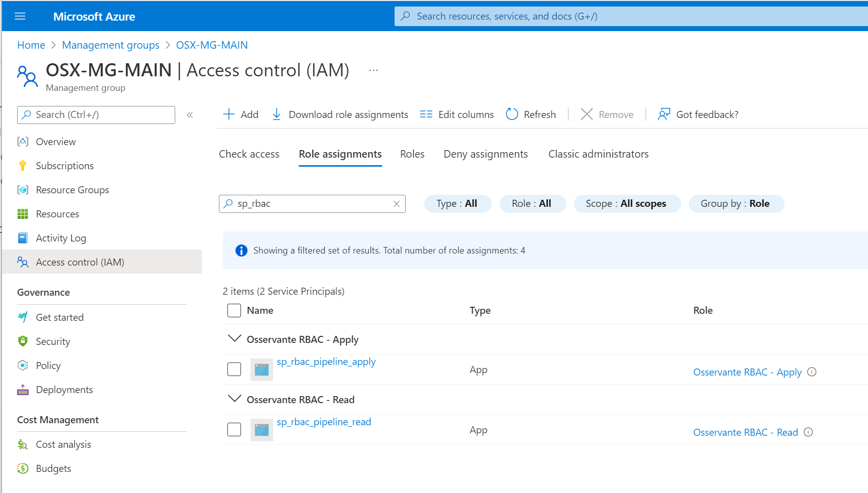
Task: Open the sp_rbac_pipeline_apply link
Action: (326, 362)
